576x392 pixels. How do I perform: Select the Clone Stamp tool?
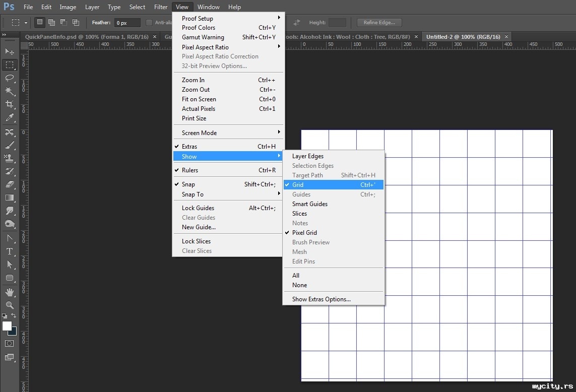[x=10, y=158]
